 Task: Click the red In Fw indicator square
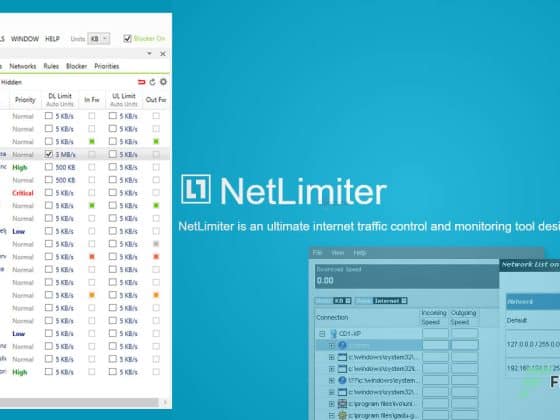[92, 257]
